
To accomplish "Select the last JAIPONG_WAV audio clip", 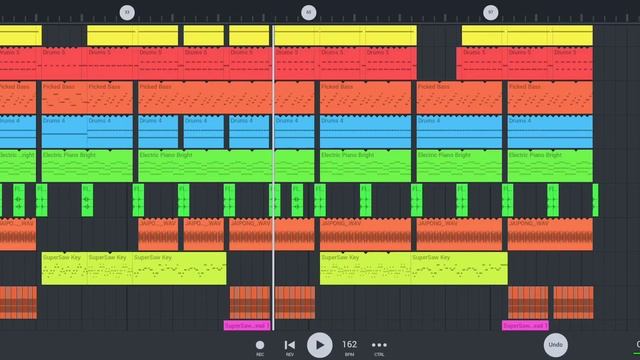I will 550,234.
